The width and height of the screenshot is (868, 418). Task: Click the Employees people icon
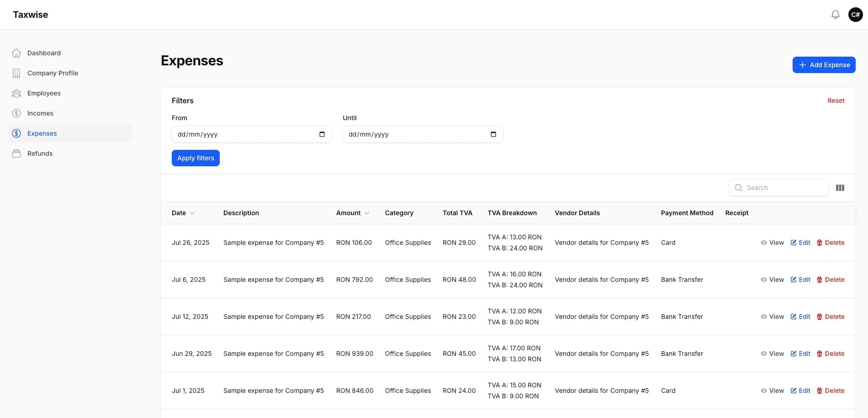[16, 93]
